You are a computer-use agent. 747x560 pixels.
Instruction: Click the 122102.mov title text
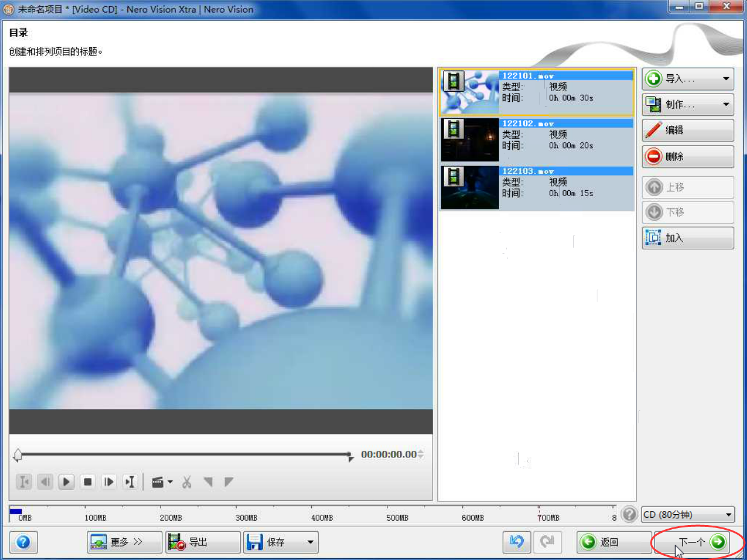click(528, 123)
